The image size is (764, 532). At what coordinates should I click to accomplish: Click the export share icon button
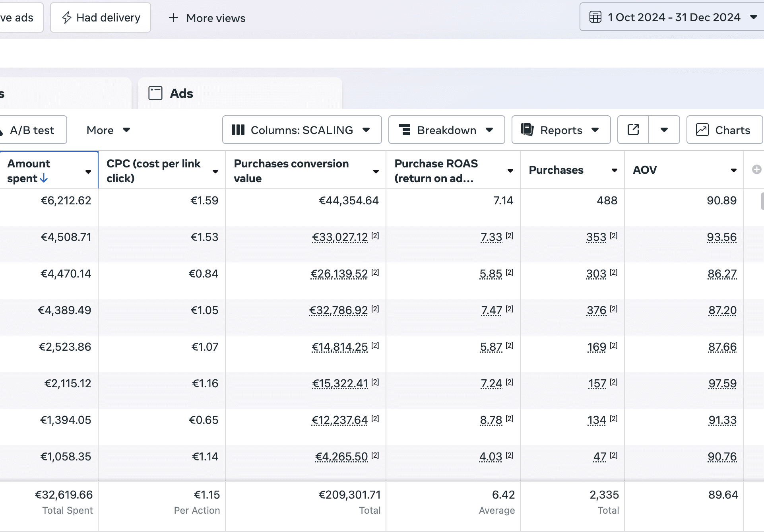[x=633, y=130]
